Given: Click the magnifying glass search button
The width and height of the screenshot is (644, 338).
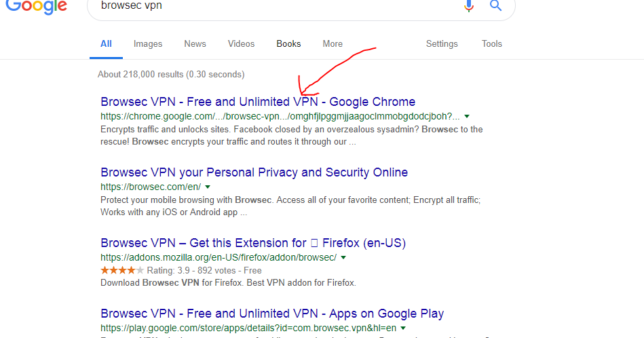Looking at the screenshot, I should (496, 5).
